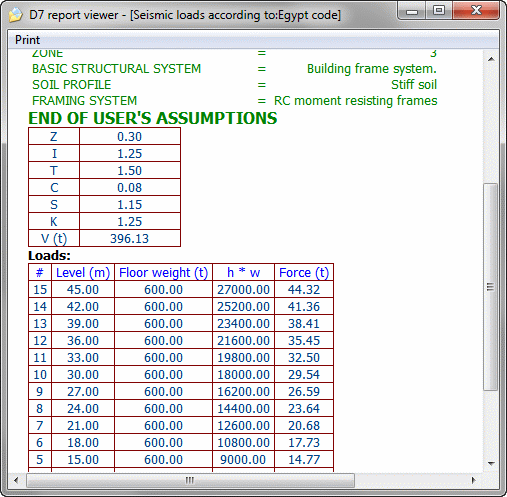The width and height of the screenshot is (507, 497).
Task: Close the D7 report viewer window
Action: click(x=476, y=11)
